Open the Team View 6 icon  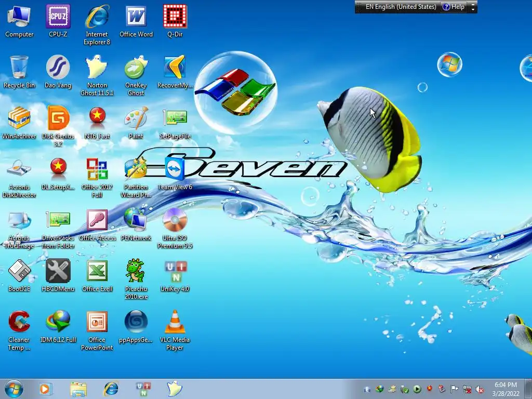click(175, 174)
